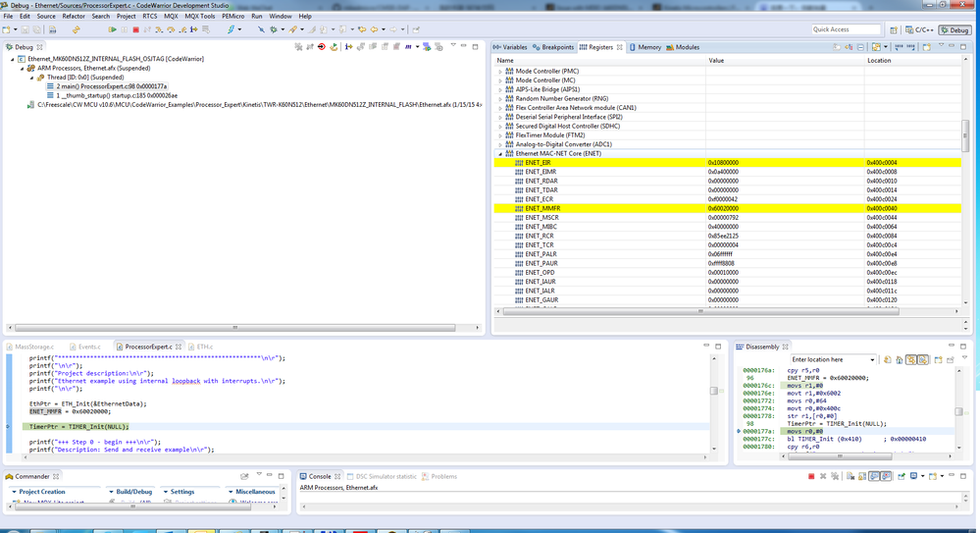
Task: Click red Terminate icon in Console view
Action: [811, 477]
